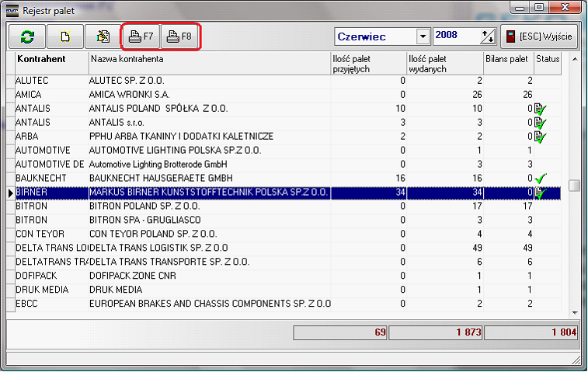Screen dimensions: 588x372
Task: Click the third toolbar icon with documents
Action: pos(103,37)
